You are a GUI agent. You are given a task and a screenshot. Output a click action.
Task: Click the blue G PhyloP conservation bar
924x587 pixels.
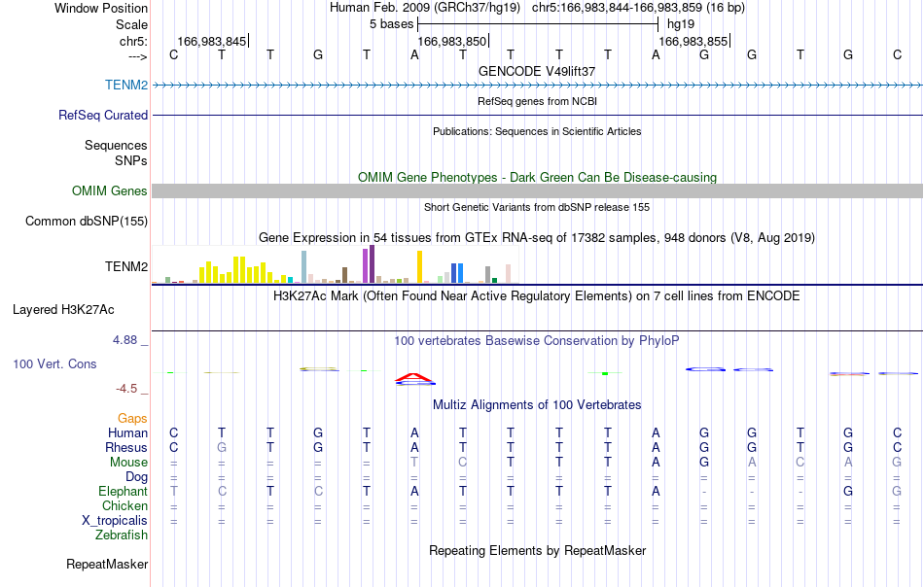click(705, 369)
